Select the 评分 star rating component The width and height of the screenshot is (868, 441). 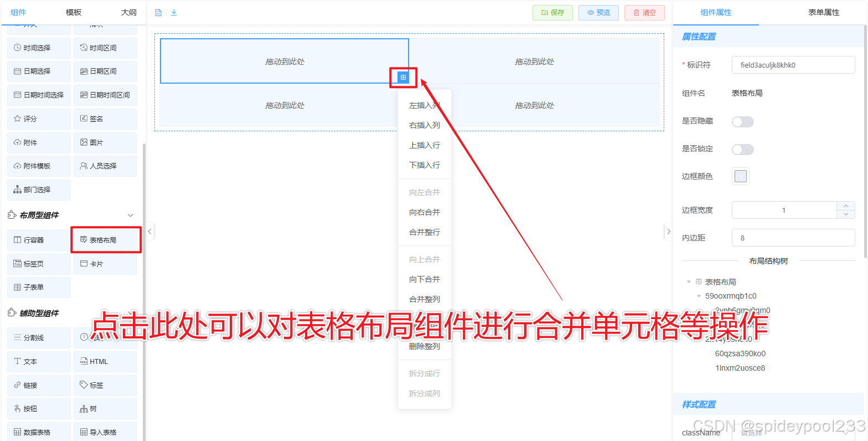pyautogui.click(x=39, y=119)
